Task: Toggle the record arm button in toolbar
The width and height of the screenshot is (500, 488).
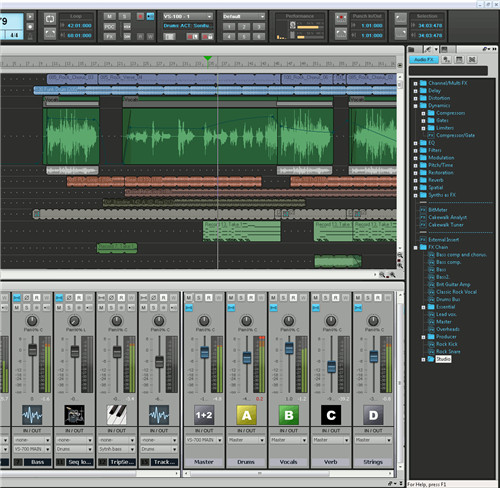Action: (x=140, y=16)
